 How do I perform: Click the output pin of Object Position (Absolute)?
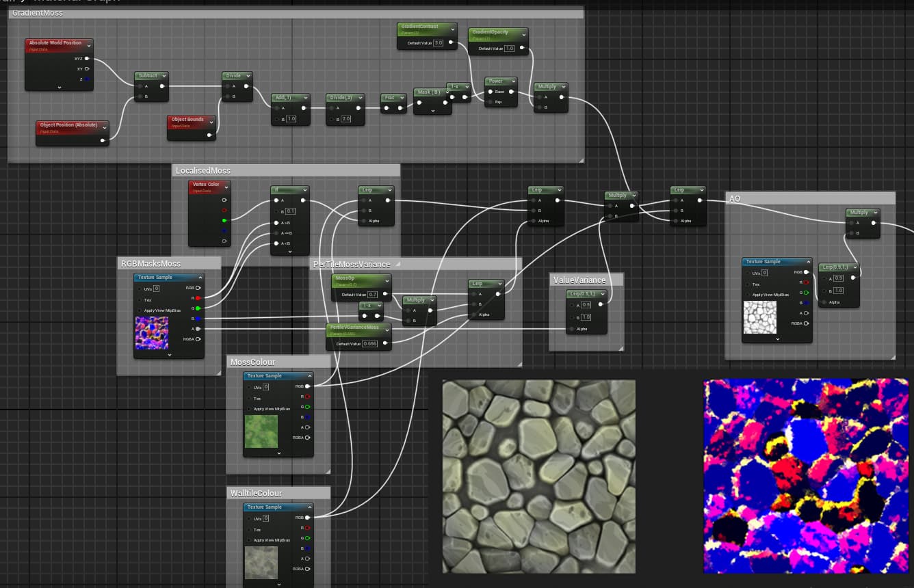(x=103, y=140)
